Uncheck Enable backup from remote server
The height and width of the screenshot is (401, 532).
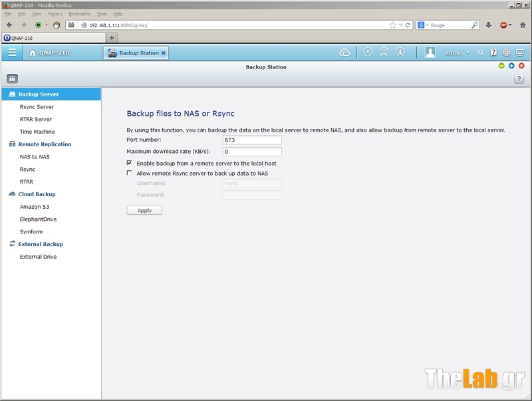(x=129, y=163)
